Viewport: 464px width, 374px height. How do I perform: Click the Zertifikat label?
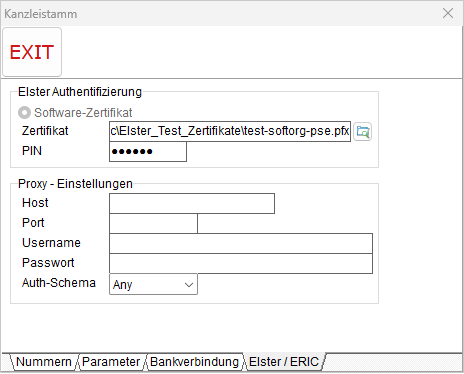45,131
